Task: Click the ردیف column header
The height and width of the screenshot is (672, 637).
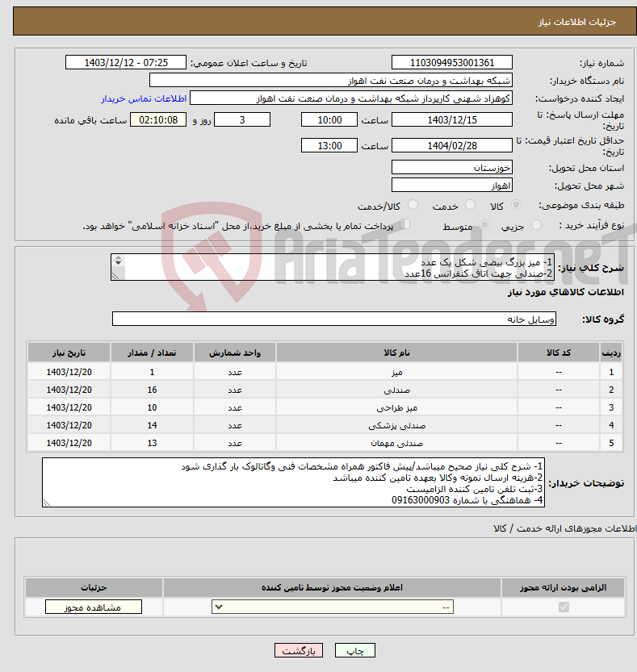Action: (611, 353)
